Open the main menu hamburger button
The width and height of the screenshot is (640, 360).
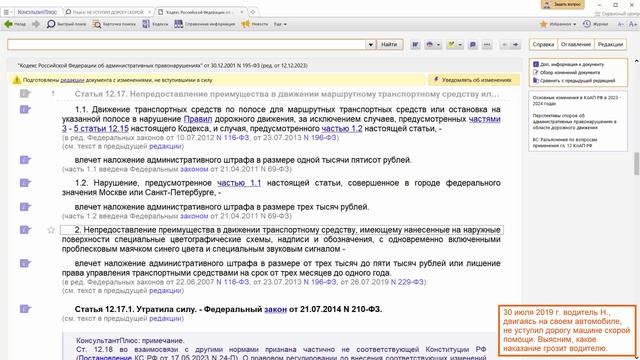tap(6, 12)
